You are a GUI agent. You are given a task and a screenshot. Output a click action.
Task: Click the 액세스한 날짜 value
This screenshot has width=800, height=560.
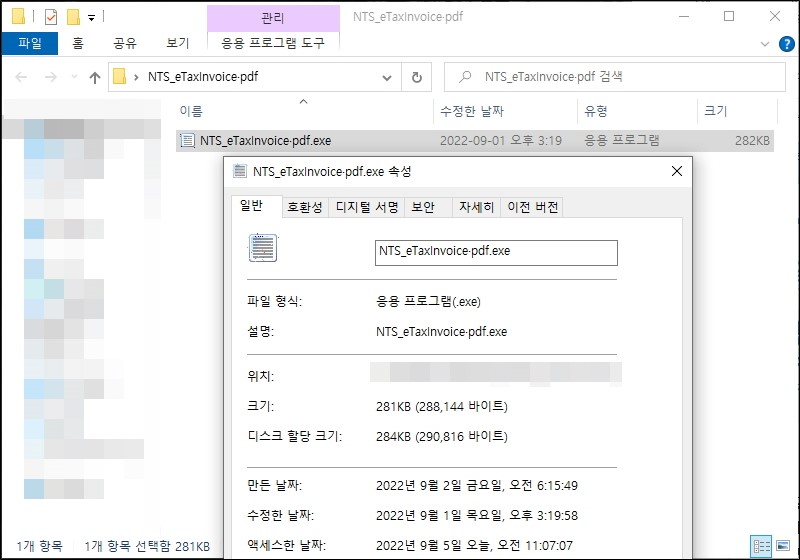coord(474,546)
